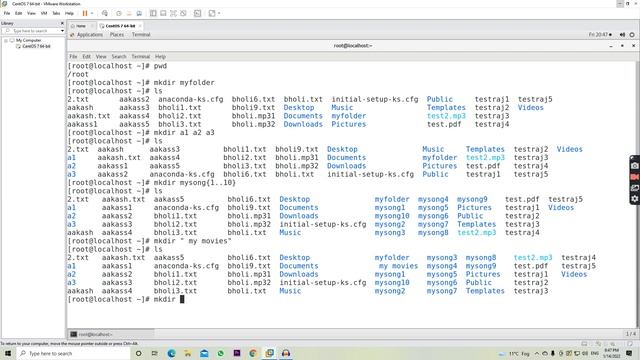Screen dimensions: 640x360
Task: Click the terminal vertical scrollbar
Action: (638, 194)
